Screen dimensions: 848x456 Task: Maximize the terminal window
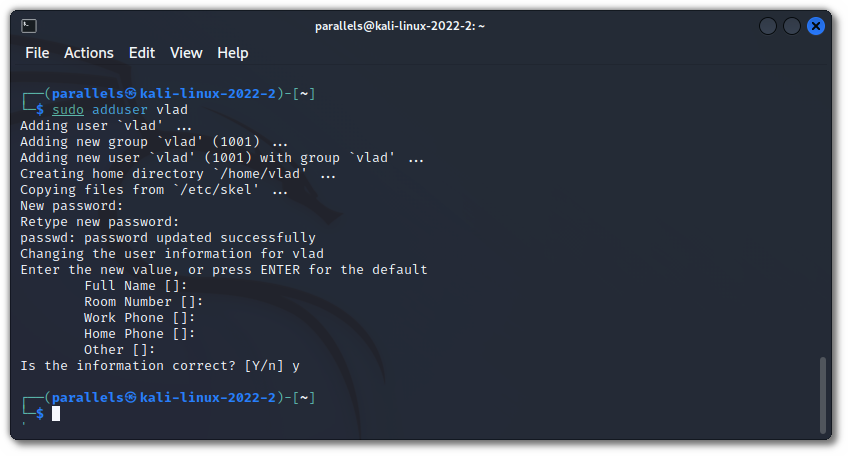tap(791, 26)
